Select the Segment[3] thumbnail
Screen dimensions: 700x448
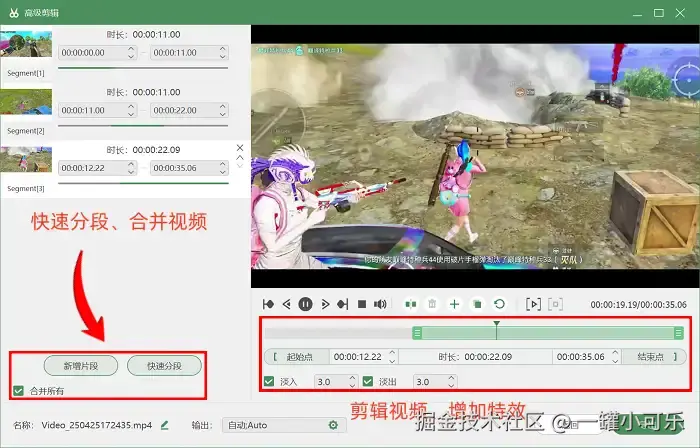coord(26,159)
